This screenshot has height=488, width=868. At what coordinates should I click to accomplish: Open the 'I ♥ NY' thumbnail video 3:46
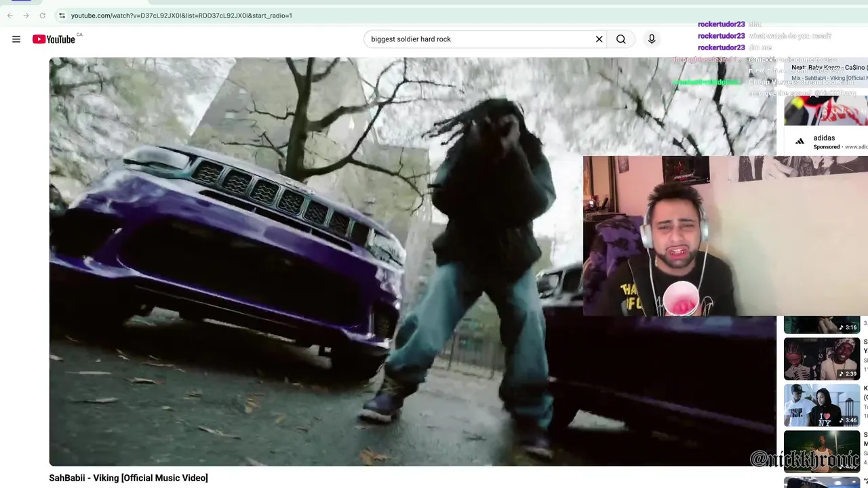point(822,405)
